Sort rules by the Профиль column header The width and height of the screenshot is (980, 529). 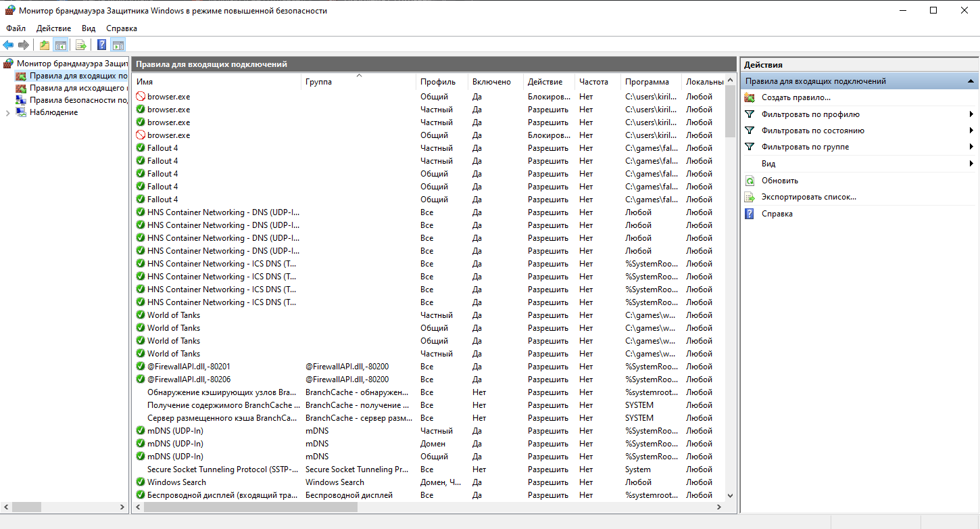click(438, 82)
